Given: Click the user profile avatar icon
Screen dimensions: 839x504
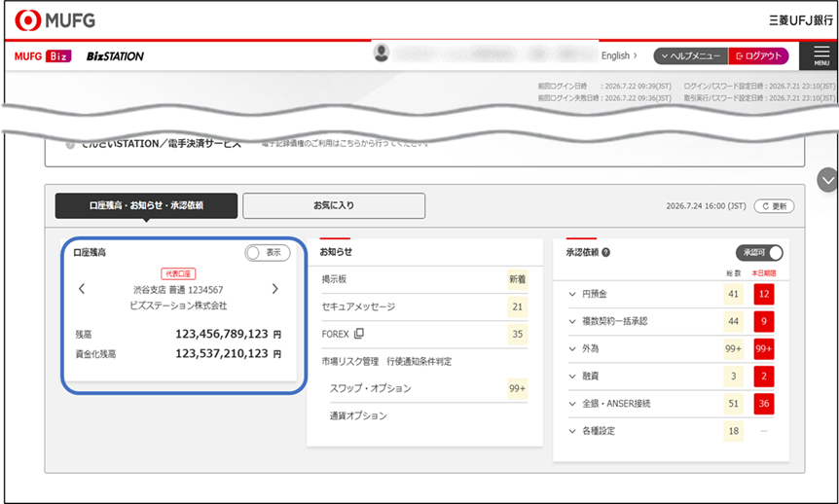Looking at the screenshot, I should pyautogui.click(x=382, y=53).
